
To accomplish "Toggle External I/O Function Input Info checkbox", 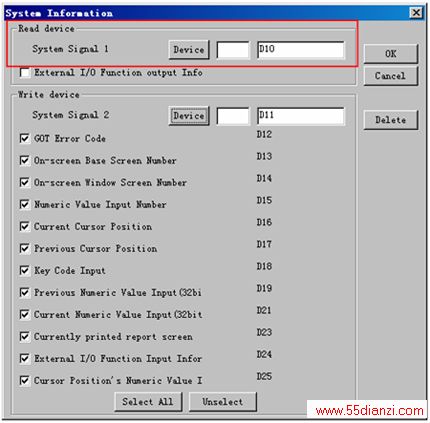I will [x=25, y=358].
